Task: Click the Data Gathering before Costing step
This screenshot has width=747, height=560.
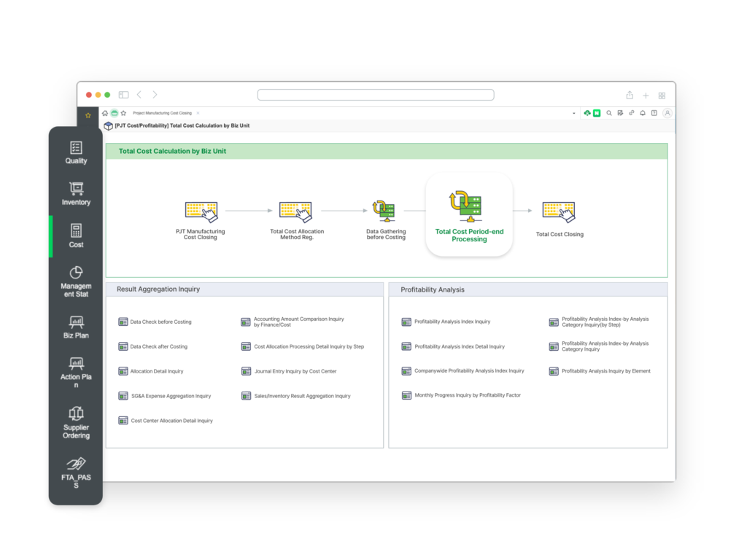Action: pos(385,220)
